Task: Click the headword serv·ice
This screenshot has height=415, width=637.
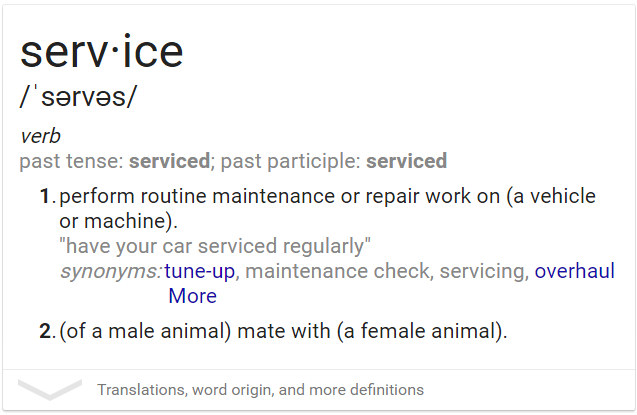Action: 102,51
